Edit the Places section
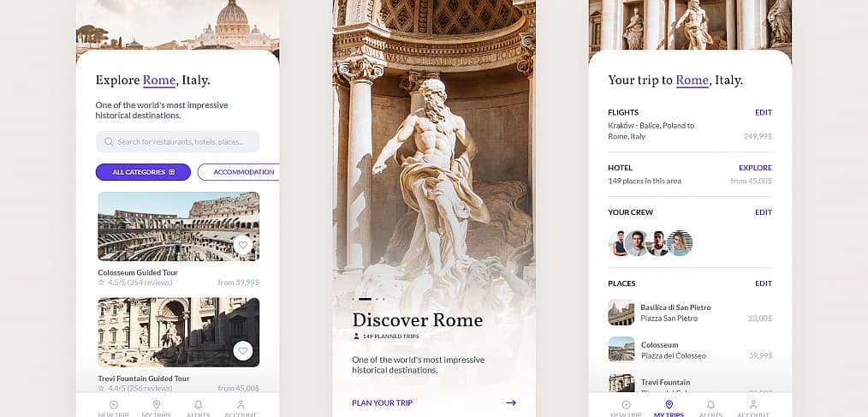Screen dimensions: 868x417 click(x=764, y=283)
